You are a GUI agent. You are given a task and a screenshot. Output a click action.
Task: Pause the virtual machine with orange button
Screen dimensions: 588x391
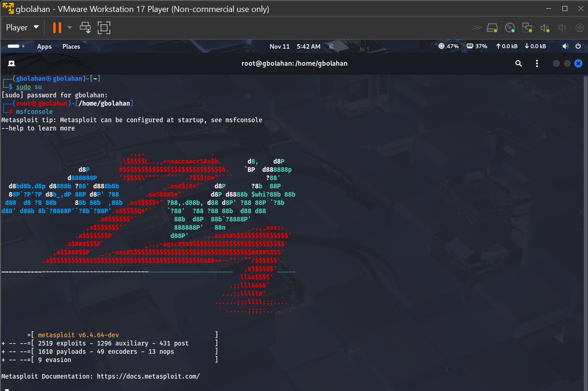tap(57, 27)
